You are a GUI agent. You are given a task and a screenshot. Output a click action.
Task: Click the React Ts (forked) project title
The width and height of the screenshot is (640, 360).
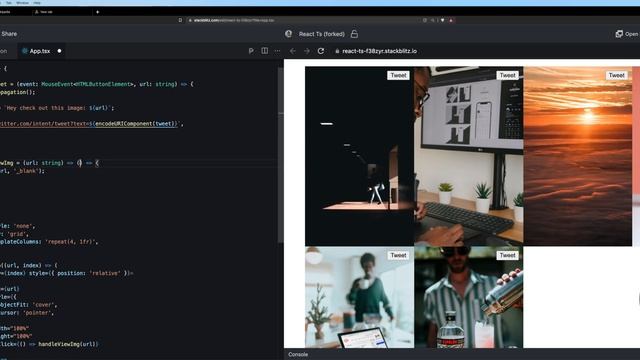coord(322,34)
